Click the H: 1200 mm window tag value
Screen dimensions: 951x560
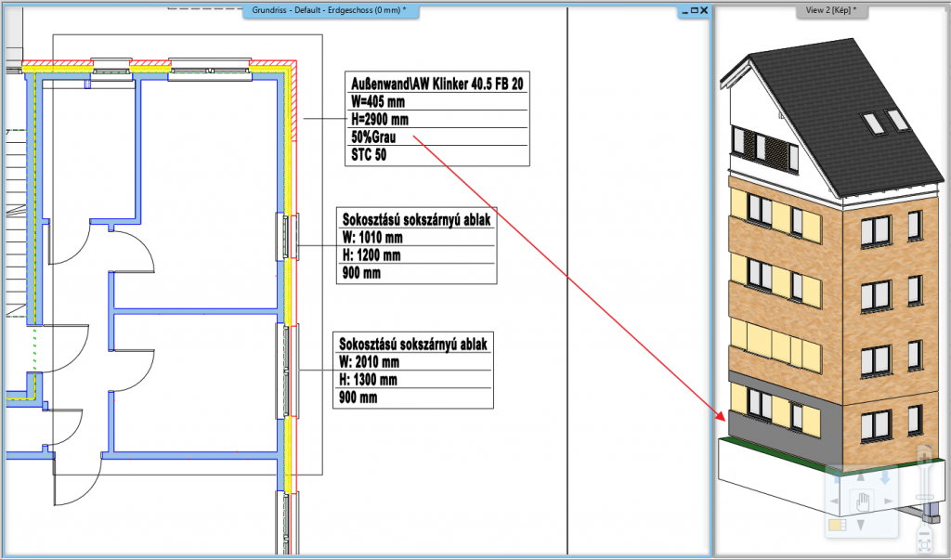pyautogui.click(x=371, y=254)
